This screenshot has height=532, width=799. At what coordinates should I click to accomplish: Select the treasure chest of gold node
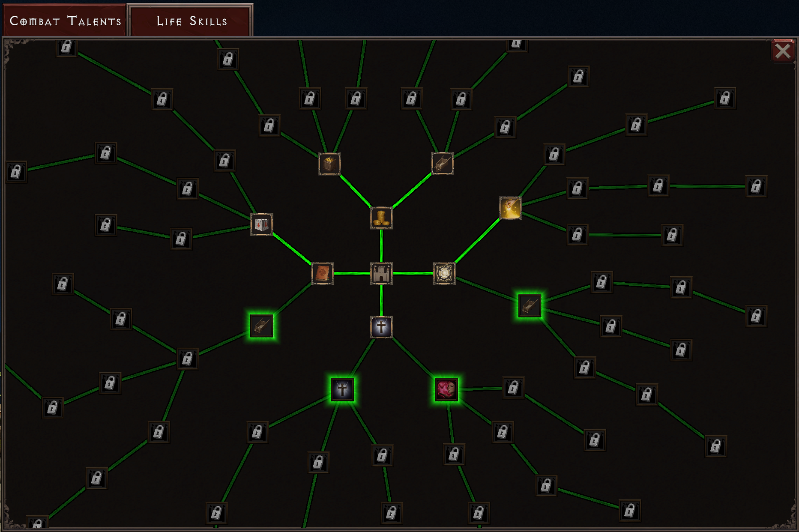(329, 164)
